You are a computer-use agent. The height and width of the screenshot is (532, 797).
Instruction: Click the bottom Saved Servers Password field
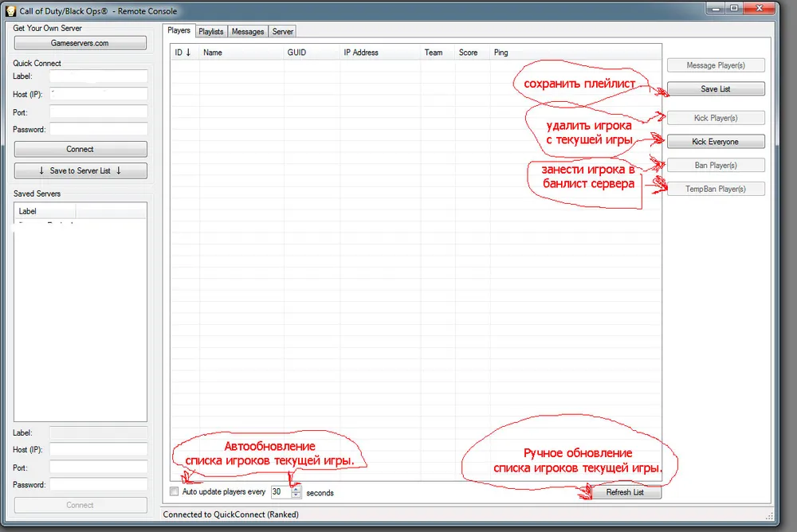[x=99, y=485]
